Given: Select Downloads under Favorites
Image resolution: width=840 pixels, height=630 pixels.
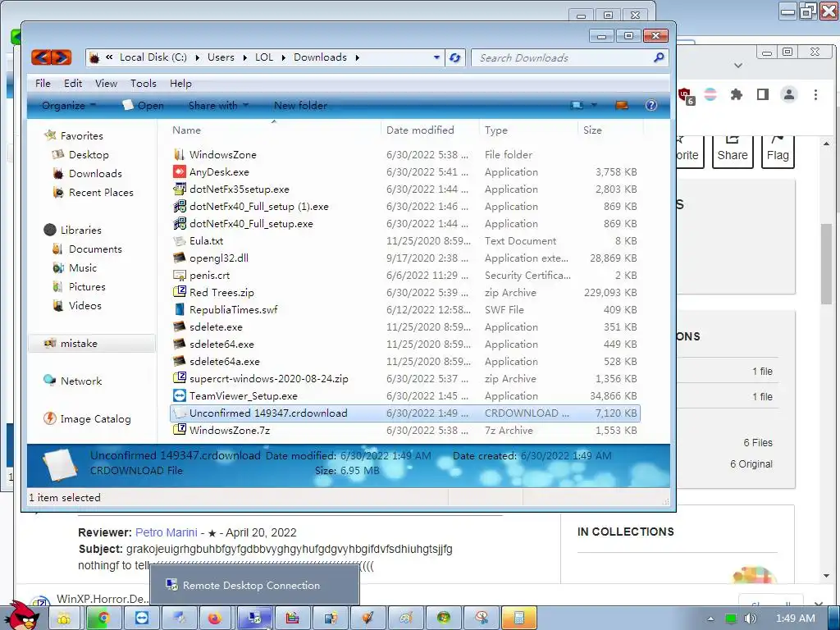Looking at the screenshot, I should pyautogui.click(x=87, y=174).
